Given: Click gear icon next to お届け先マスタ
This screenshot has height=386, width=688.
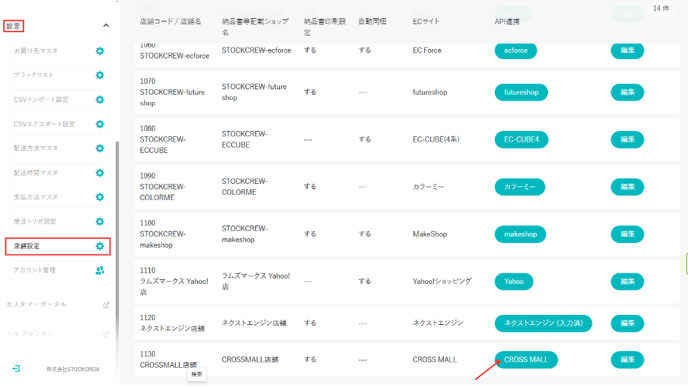Looking at the screenshot, I should pos(100,51).
